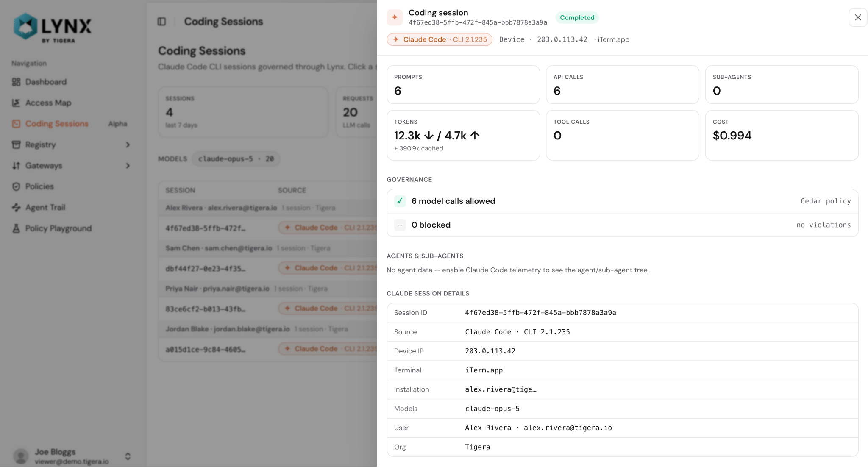The height and width of the screenshot is (467, 868).
Task: Click the Claude Code badge in dbf44f27 row
Action: pyautogui.click(x=328, y=268)
